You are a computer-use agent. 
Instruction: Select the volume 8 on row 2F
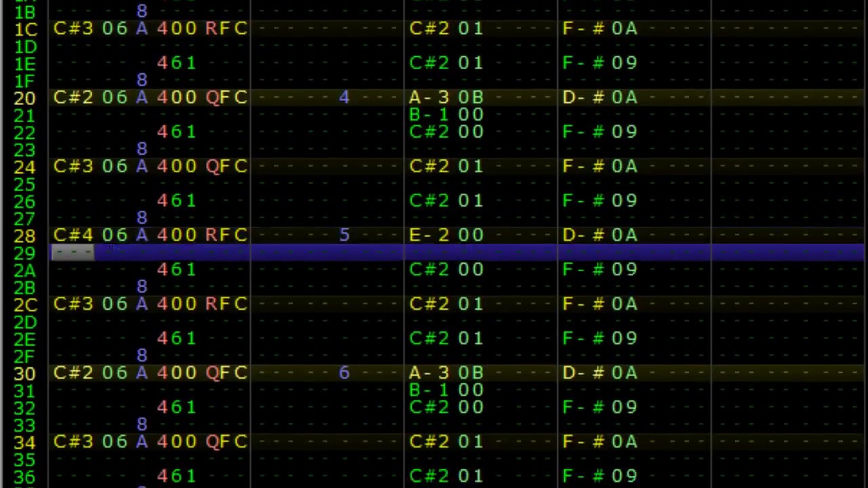click(141, 356)
